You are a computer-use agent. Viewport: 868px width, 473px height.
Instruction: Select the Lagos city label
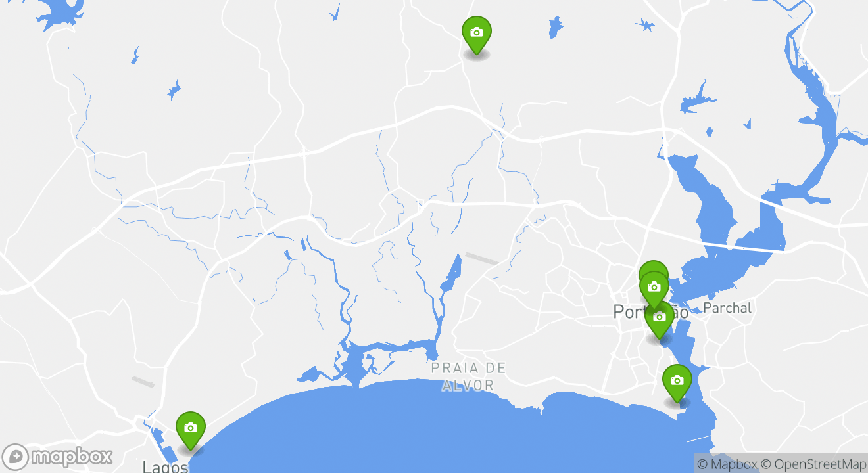point(165,466)
